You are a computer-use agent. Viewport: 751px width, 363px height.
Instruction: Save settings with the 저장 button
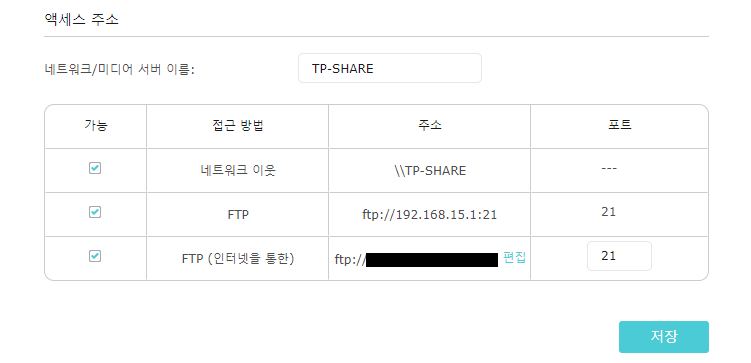click(x=663, y=337)
